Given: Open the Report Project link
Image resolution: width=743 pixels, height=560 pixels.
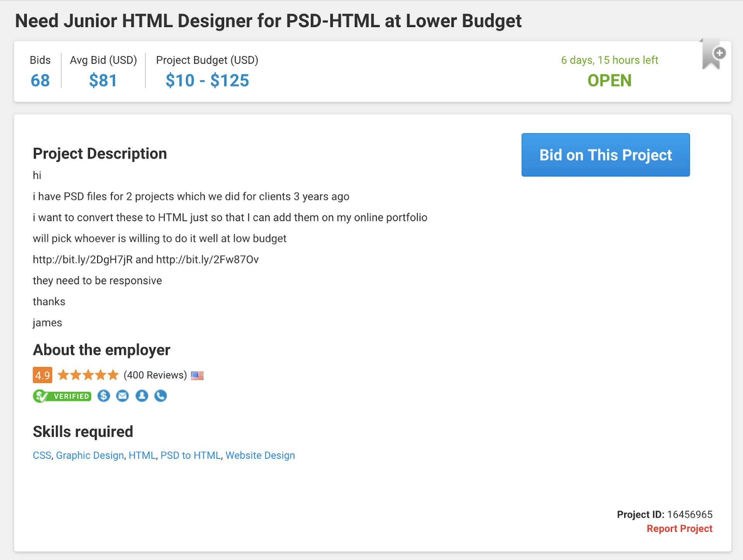Looking at the screenshot, I should pyautogui.click(x=680, y=528).
